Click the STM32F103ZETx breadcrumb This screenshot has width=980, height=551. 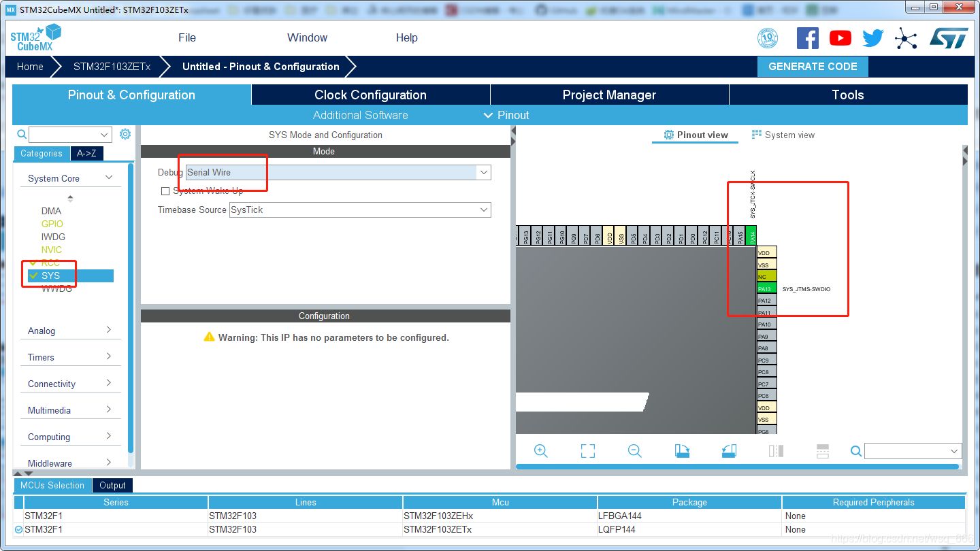[x=112, y=67]
